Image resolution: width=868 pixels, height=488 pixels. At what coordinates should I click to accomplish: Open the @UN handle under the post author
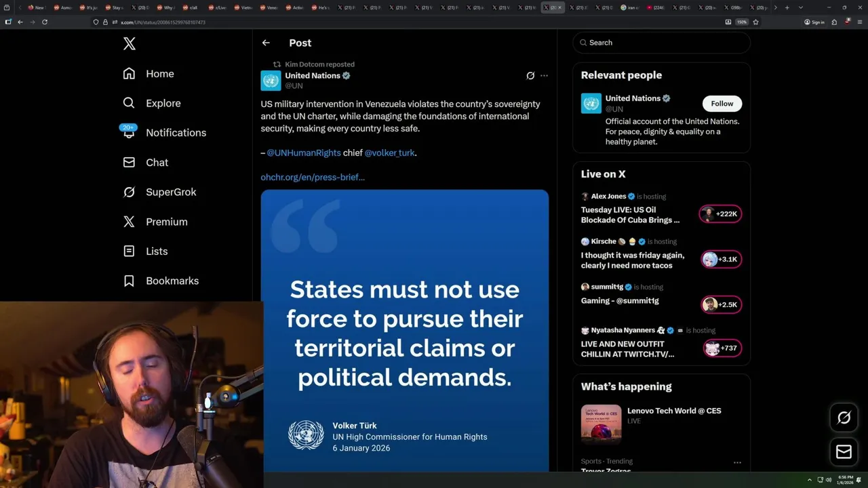(294, 86)
